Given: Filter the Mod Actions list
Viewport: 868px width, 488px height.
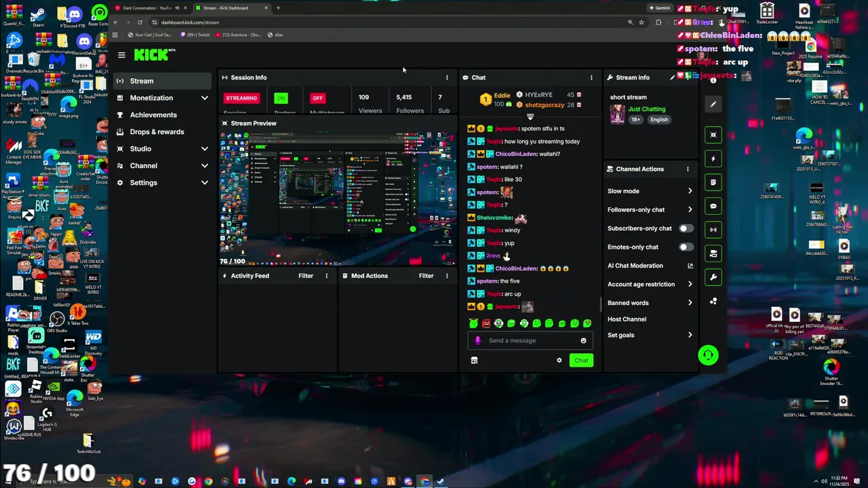Looking at the screenshot, I should click(426, 276).
